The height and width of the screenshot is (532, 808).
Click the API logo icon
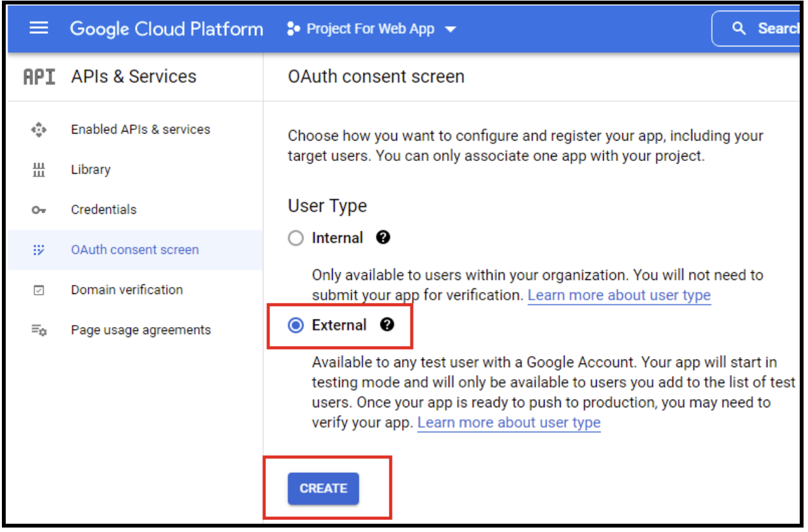pyautogui.click(x=39, y=77)
